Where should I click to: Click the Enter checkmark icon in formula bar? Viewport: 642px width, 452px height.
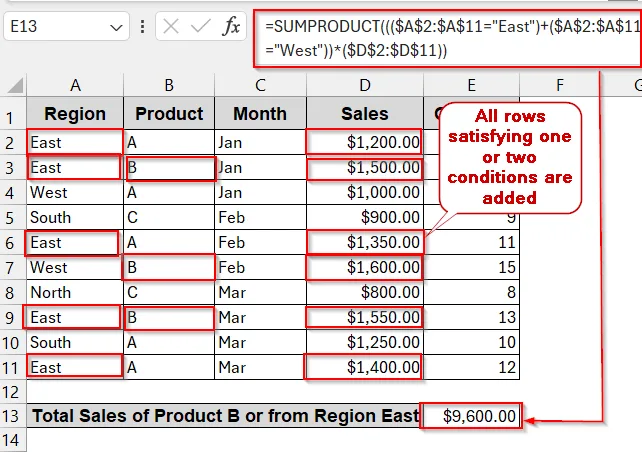200,27
